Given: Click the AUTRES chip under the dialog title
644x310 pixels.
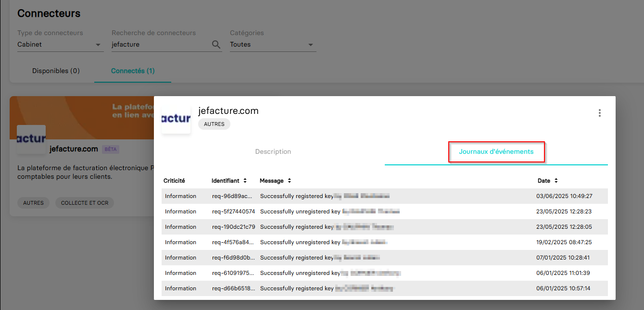Looking at the screenshot, I should point(215,124).
